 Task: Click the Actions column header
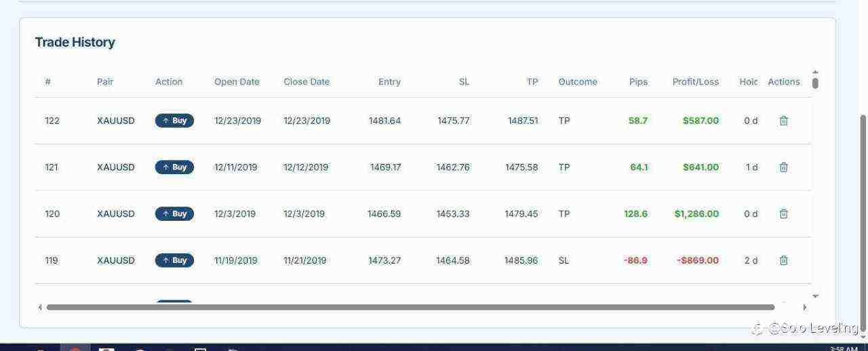(x=784, y=82)
